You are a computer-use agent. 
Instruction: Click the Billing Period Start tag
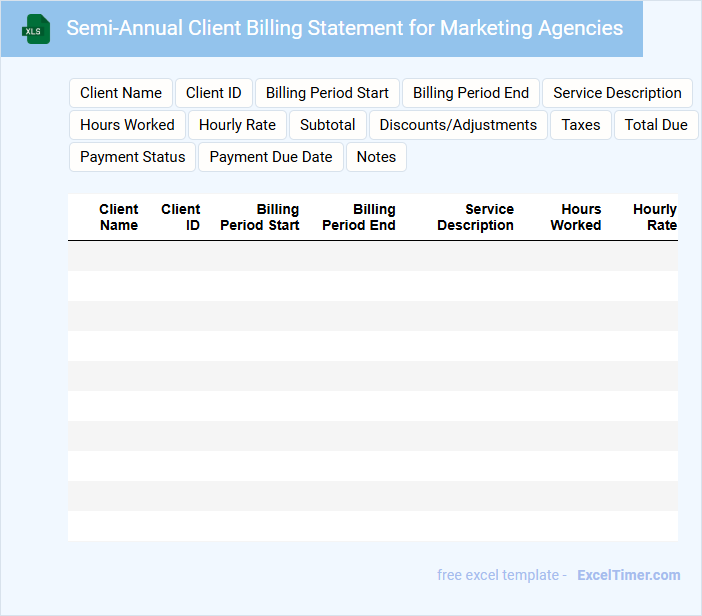(x=327, y=93)
